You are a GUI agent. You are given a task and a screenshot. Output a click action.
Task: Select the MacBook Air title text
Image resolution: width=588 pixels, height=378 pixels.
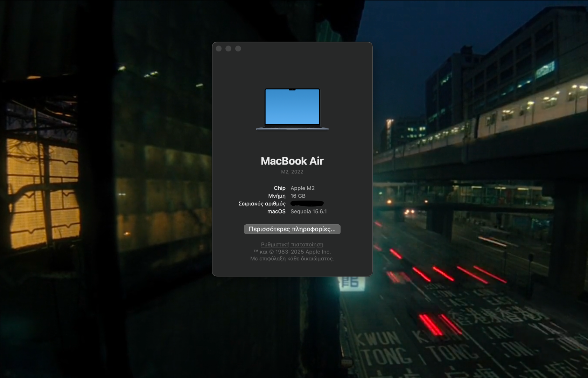(292, 161)
